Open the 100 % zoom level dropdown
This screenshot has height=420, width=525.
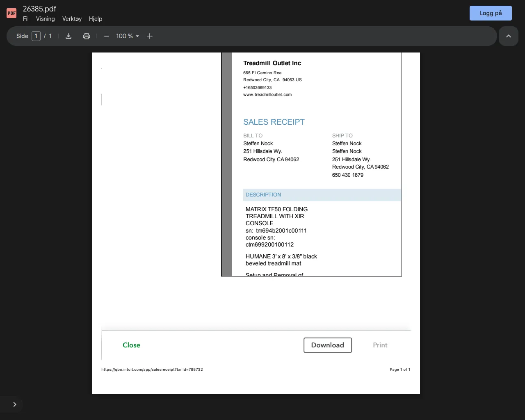pyautogui.click(x=128, y=36)
